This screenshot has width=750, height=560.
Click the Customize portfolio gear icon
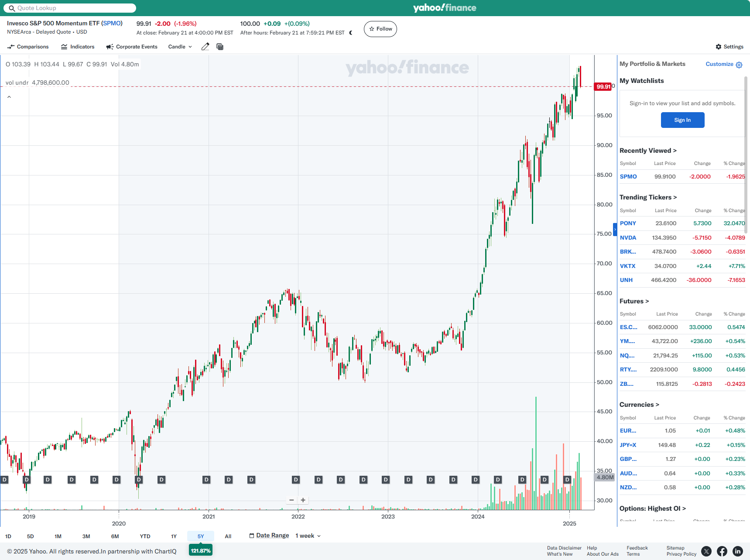pyautogui.click(x=739, y=65)
